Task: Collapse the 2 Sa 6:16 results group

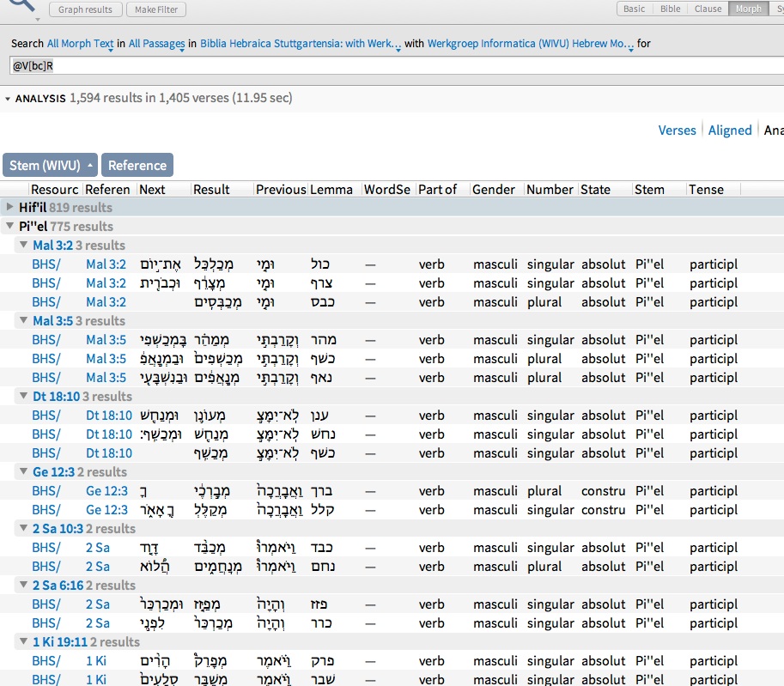Action: 23,585
